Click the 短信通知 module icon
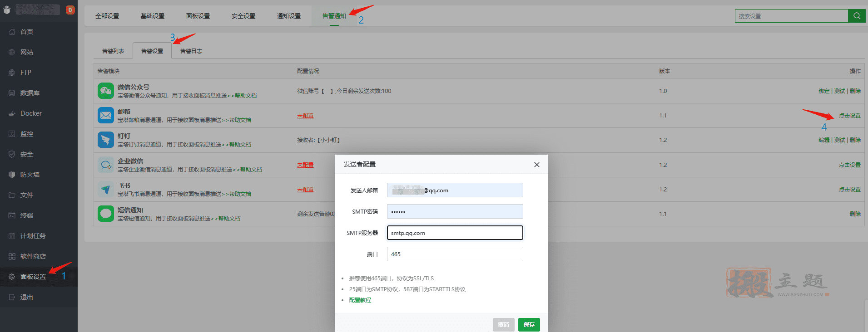 pos(106,214)
